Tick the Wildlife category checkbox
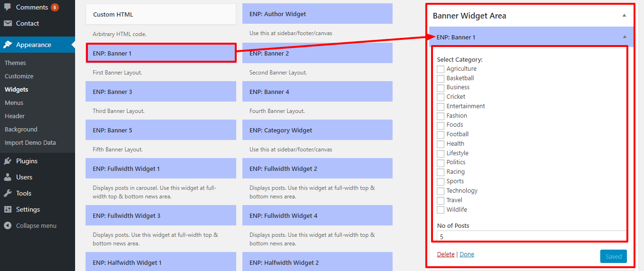 441,210
